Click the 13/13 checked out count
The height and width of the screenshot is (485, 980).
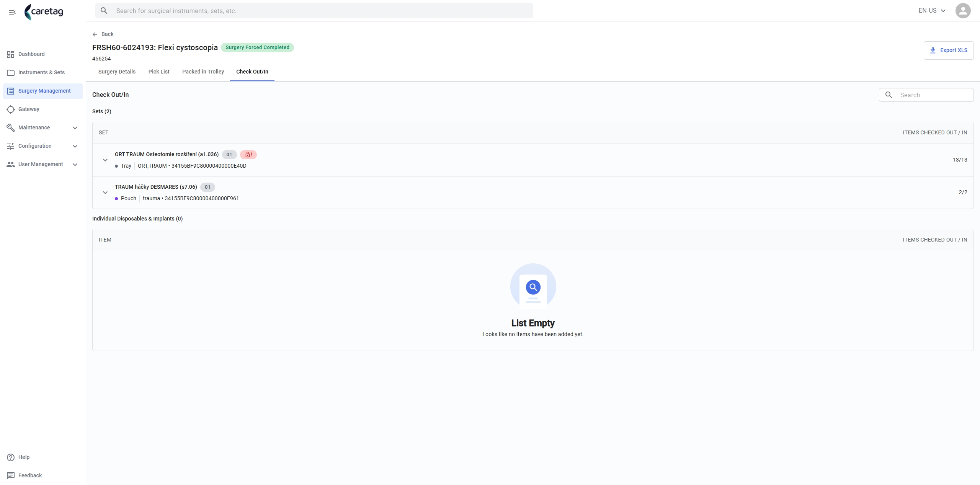(960, 160)
